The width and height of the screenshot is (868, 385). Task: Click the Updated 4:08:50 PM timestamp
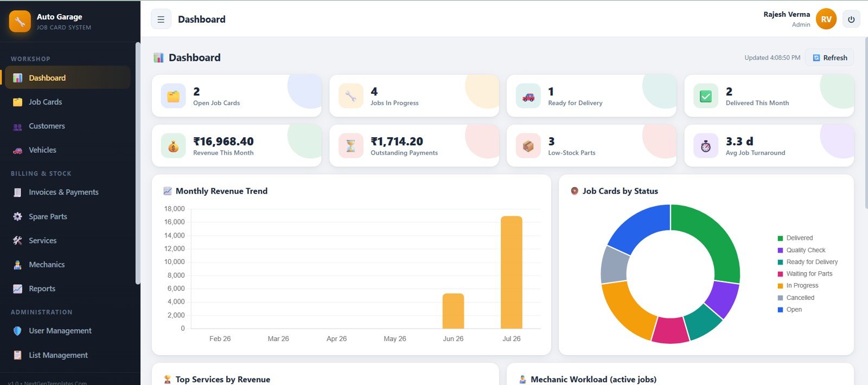(772, 57)
